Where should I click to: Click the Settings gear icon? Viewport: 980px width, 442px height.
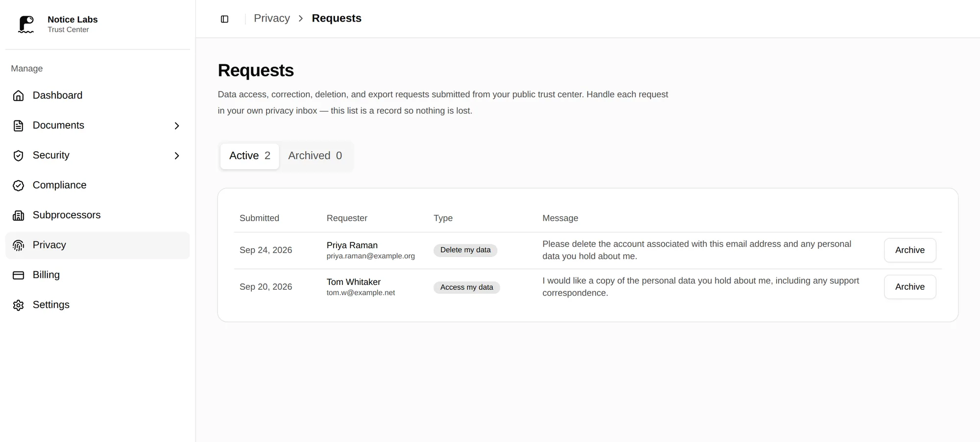click(x=19, y=305)
